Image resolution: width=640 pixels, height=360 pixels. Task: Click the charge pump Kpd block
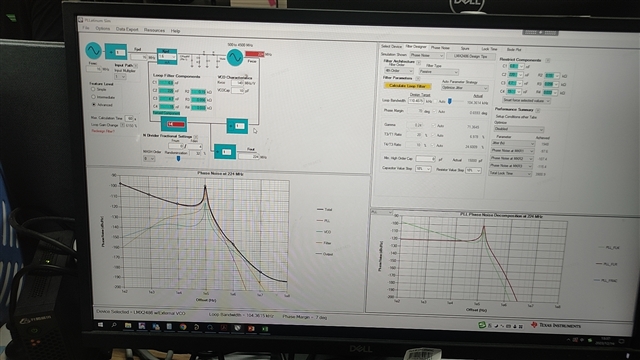(167, 56)
